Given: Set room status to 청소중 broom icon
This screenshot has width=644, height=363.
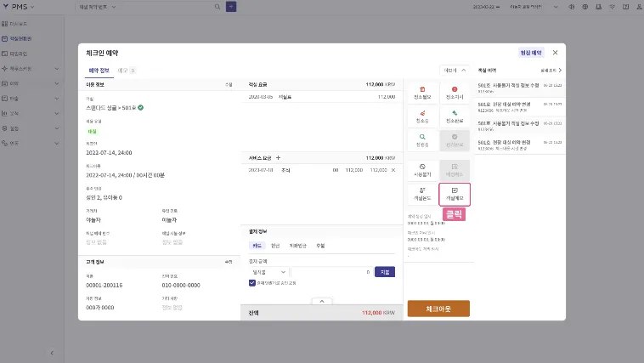Looking at the screenshot, I should click(x=422, y=116).
